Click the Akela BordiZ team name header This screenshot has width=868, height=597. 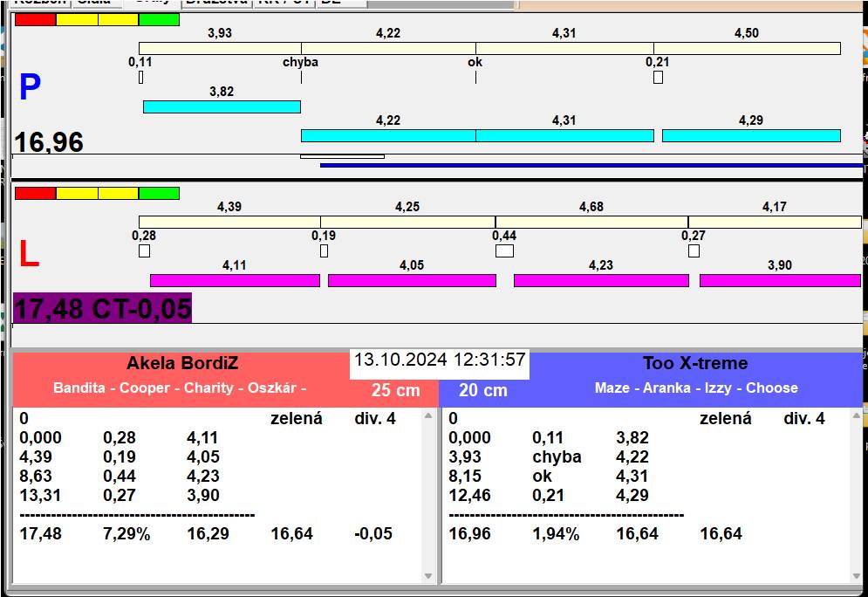click(x=182, y=363)
